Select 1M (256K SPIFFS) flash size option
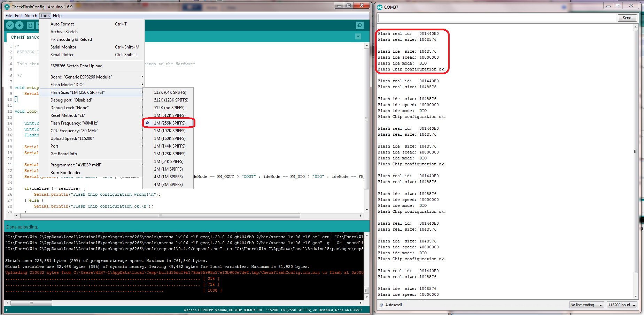Image resolution: width=644 pixels, height=315 pixels. tap(170, 123)
